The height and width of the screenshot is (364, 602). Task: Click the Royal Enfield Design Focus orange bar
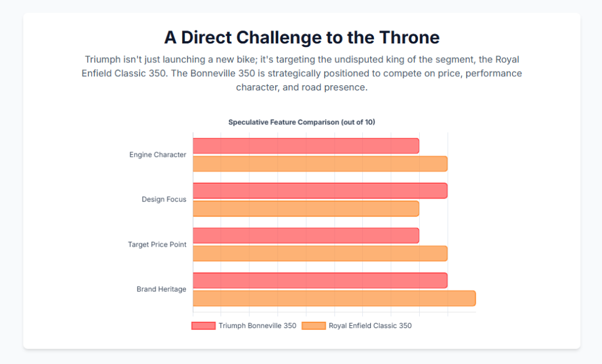coord(306,208)
